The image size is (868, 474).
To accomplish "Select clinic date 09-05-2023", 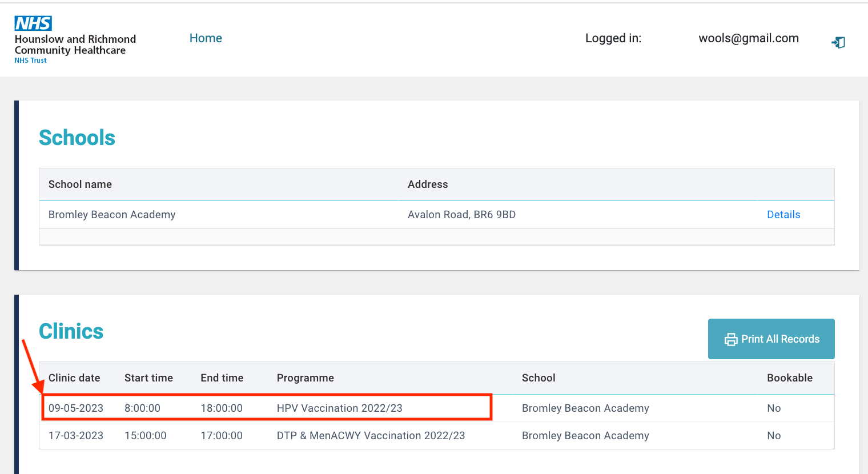I will 76,408.
